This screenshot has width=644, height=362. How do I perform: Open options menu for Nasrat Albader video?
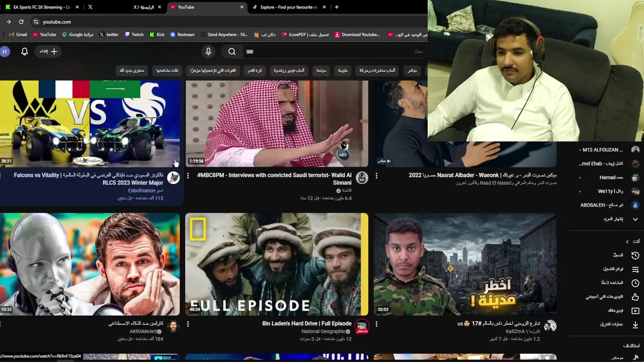pos(376,175)
